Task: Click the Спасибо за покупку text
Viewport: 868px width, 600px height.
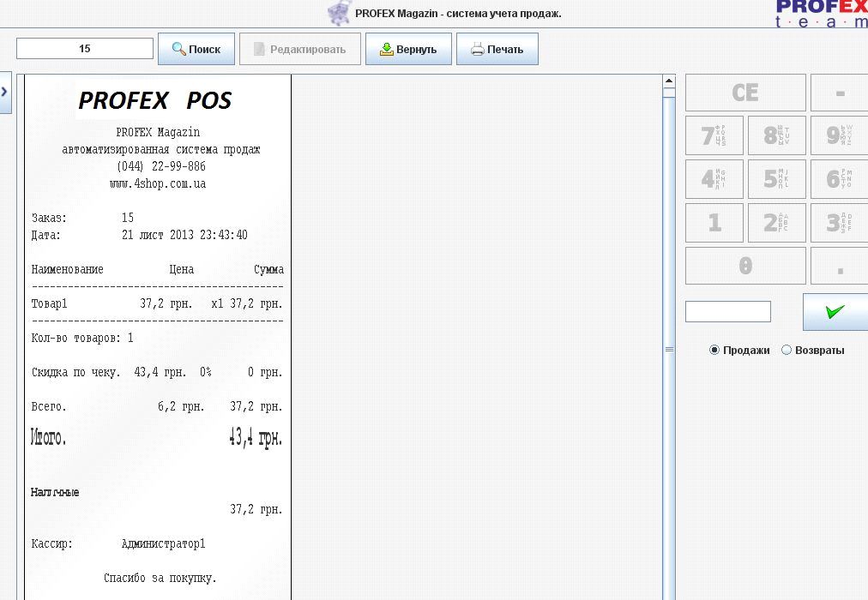Action: coord(160,578)
